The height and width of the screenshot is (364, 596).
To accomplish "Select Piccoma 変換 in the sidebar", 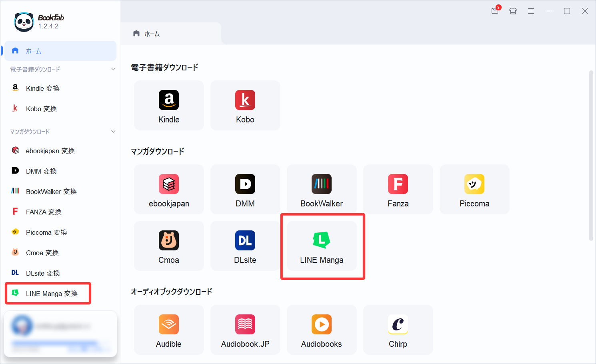I will click(60, 232).
